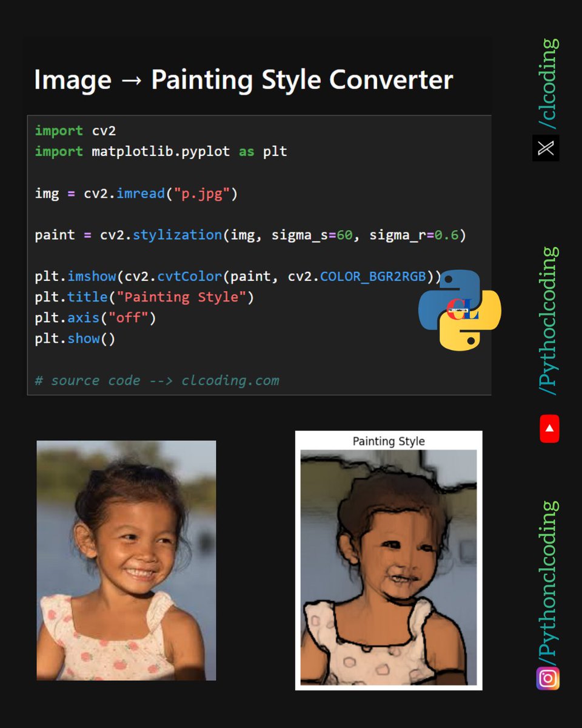The image size is (582, 728).
Task: Click the 'Painting Style' plot title
Action: click(x=389, y=442)
